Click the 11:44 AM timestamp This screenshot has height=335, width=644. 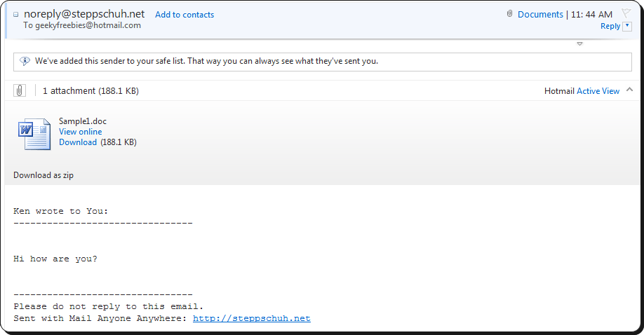[x=591, y=15]
